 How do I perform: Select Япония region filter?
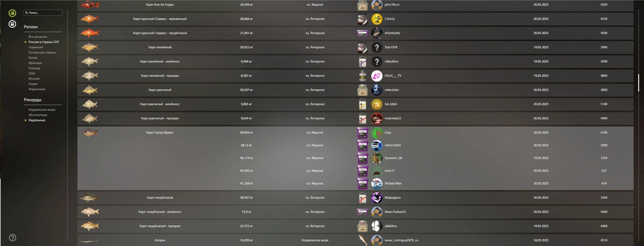coord(34,79)
